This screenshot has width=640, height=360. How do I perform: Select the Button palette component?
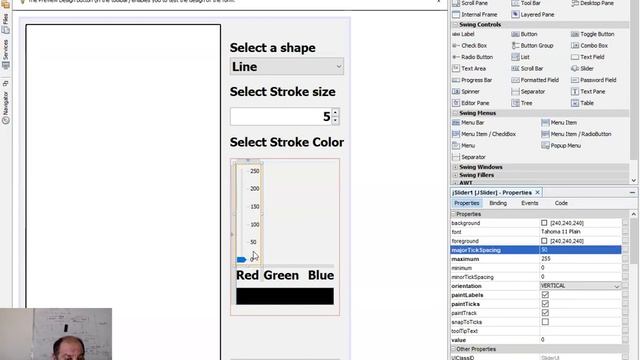(x=524, y=34)
